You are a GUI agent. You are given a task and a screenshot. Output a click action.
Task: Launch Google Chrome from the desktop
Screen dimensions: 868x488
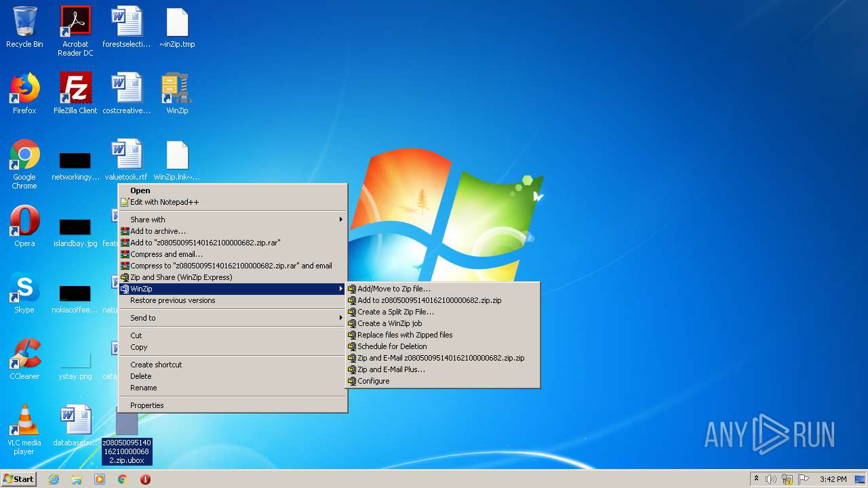point(24,165)
